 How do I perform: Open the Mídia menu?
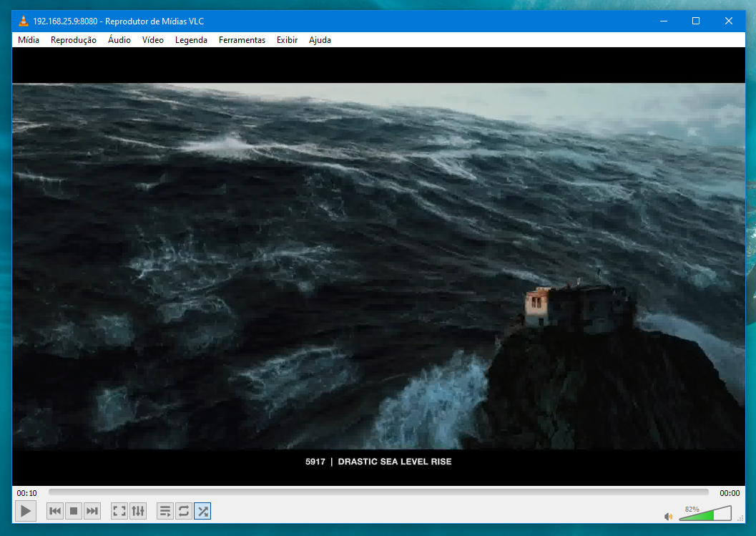[29, 40]
